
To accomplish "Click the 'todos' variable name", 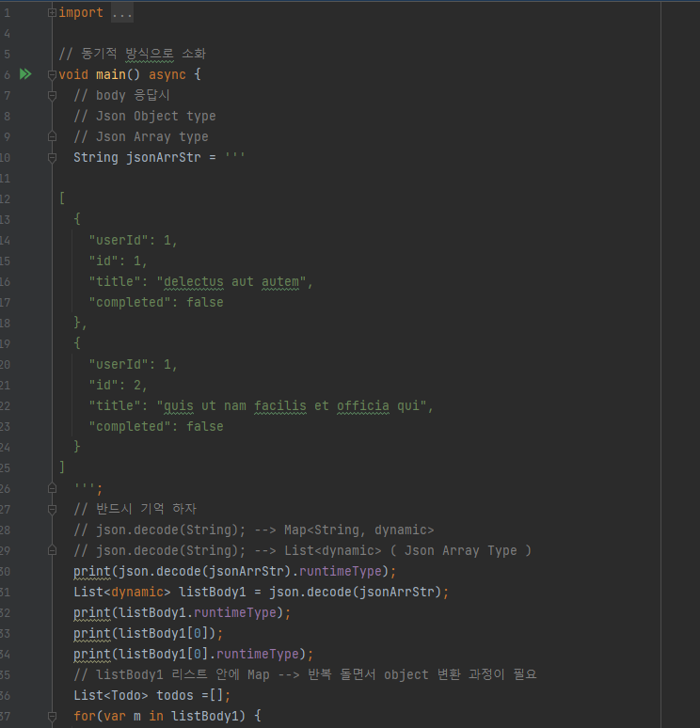I will [175, 695].
